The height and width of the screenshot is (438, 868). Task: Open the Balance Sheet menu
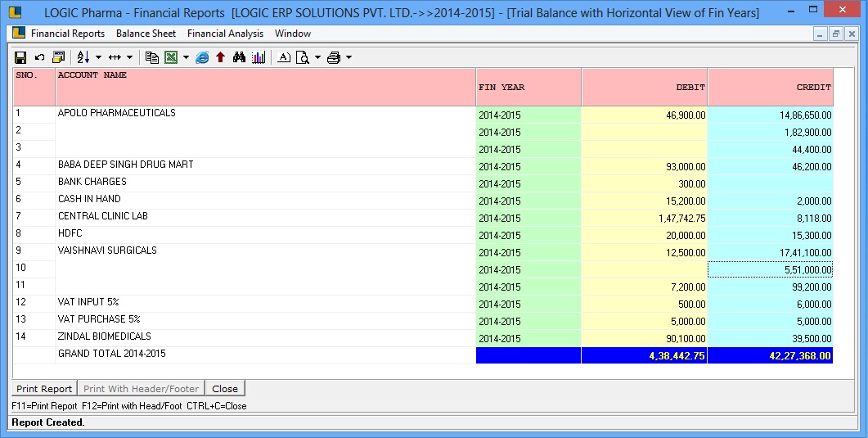(146, 34)
